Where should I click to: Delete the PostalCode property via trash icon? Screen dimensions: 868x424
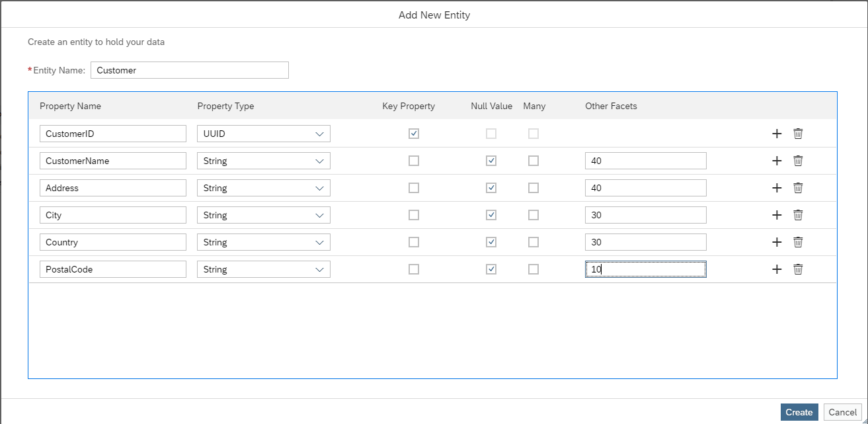(798, 269)
